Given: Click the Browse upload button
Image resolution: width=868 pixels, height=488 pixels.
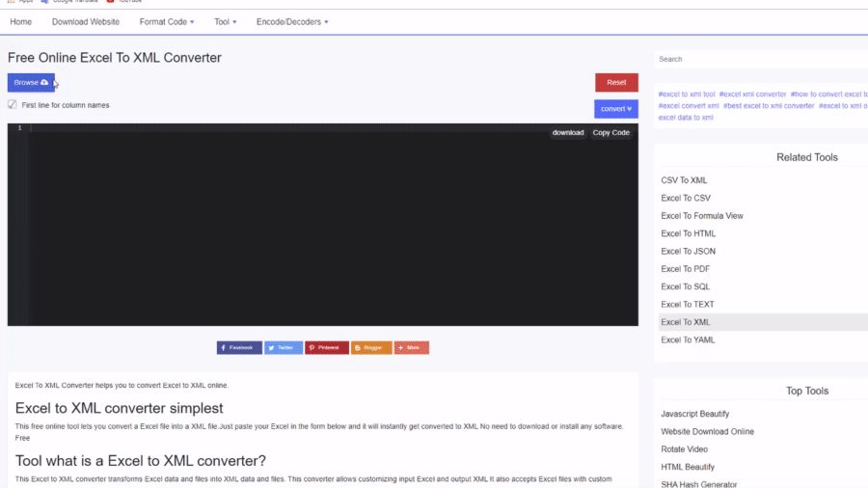Looking at the screenshot, I should (31, 83).
